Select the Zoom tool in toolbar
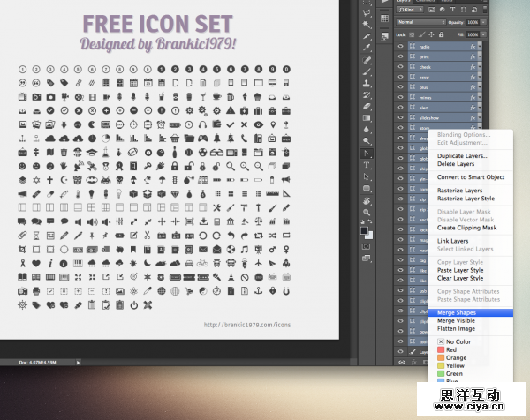 click(367, 213)
